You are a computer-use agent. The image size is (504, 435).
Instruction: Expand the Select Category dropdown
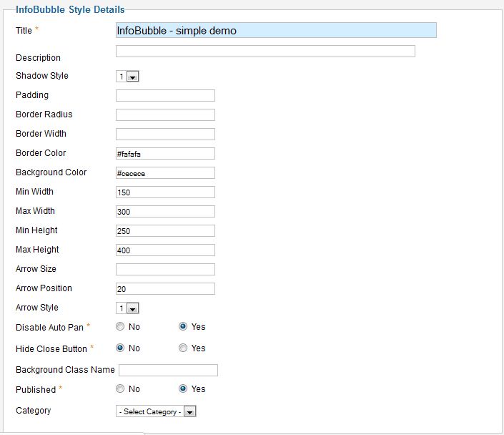click(x=155, y=411)
